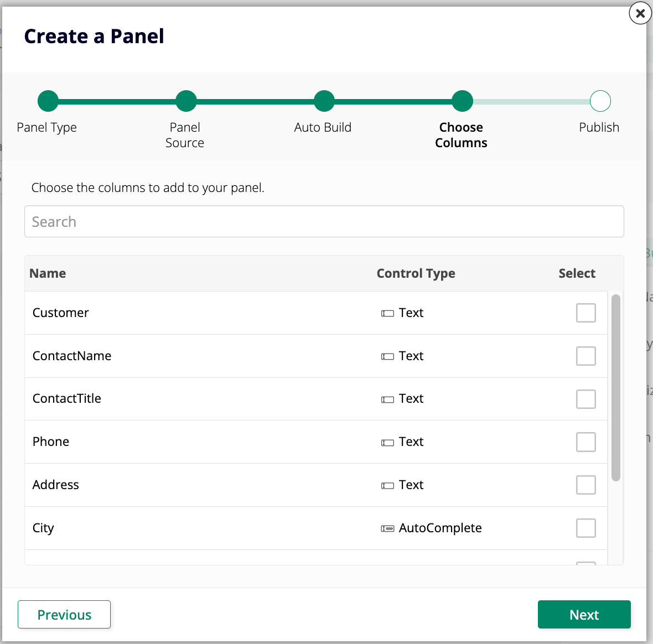Return to the Auto Build step circle
Screen dimensions: 653x644
click(x=324, y=101)
